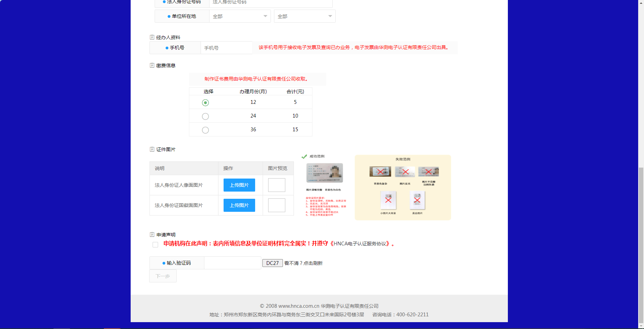644x329 pixels.
Task: View the 黑白图片 failure example image
Action: click(417, 200)
